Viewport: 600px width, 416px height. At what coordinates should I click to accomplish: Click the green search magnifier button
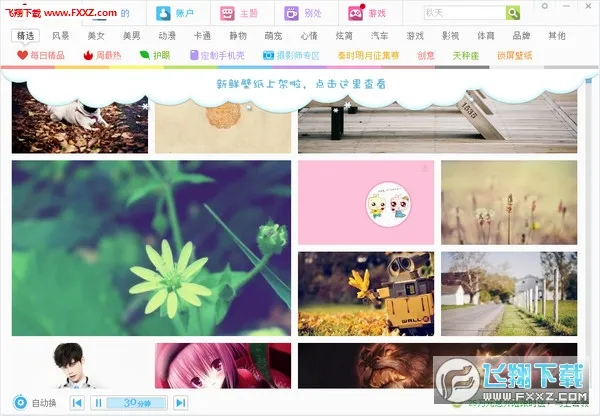click(x=513, y=13)
